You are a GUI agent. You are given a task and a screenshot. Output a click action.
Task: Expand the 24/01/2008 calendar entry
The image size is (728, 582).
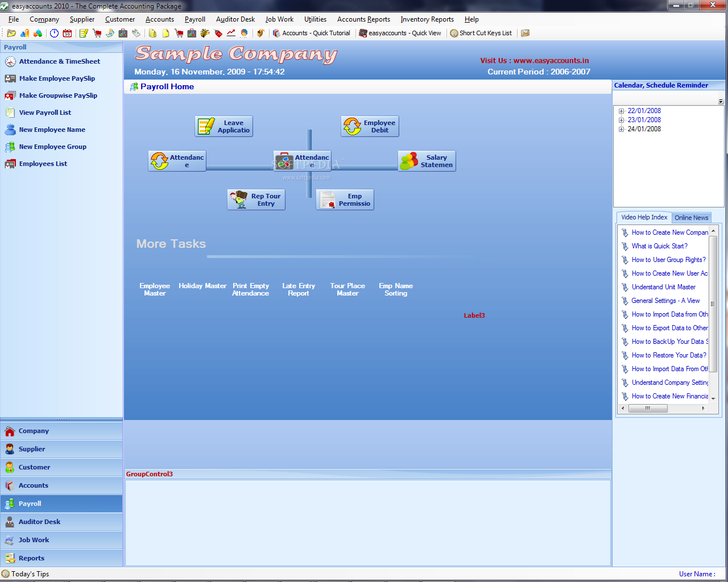(622, 130)
